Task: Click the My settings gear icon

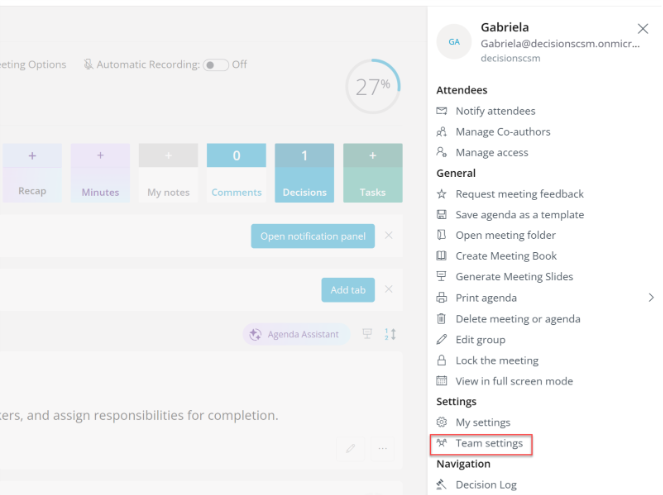Action: tap(442, 423)
